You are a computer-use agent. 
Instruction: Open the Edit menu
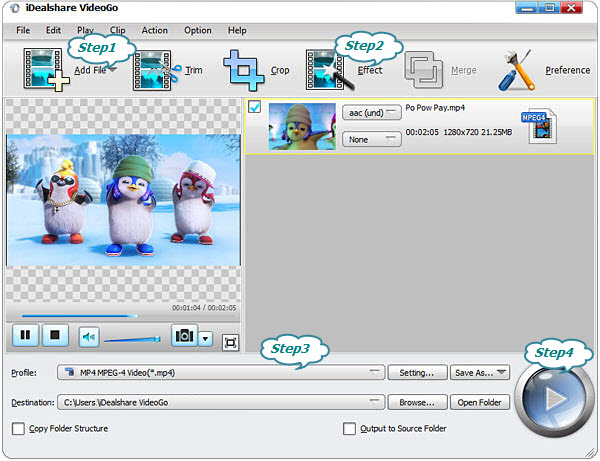pyautogui.click(x=53, y=30)
